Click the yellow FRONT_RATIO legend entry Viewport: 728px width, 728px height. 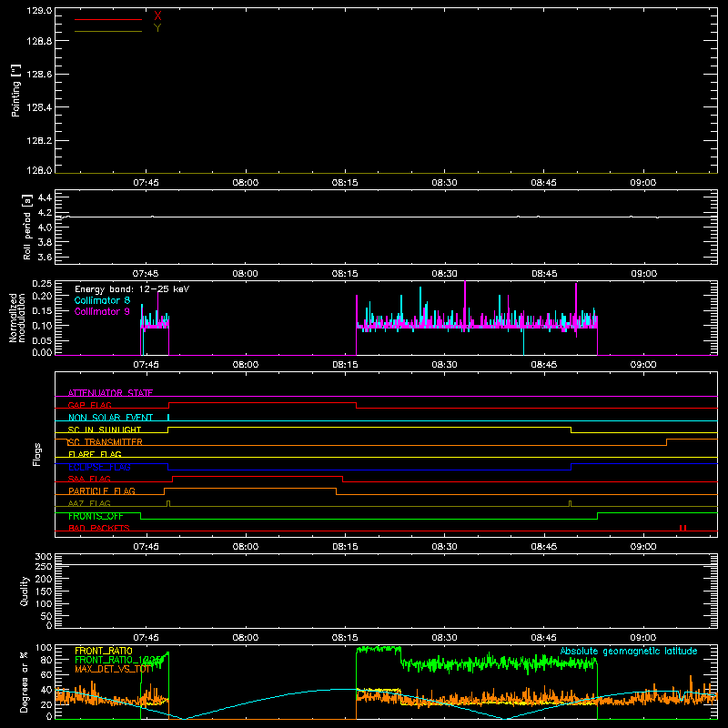tap(104, 651)
